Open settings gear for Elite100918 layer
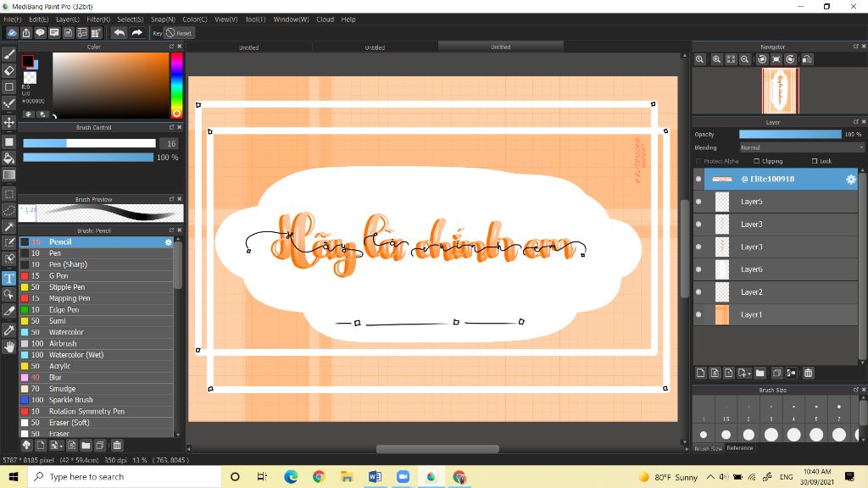 coord(851,179)
